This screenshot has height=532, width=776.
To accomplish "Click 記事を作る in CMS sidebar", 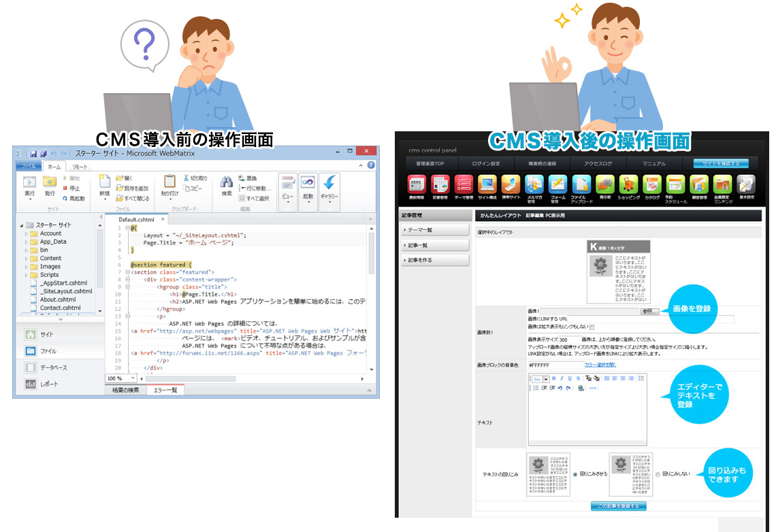I will coord(435,260).
